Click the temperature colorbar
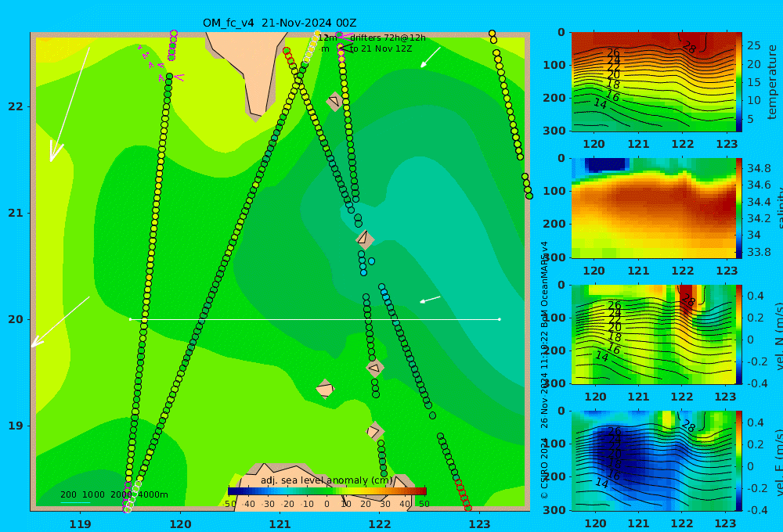Viewport: 783px width, 532px height. click(x=739, y=82)
